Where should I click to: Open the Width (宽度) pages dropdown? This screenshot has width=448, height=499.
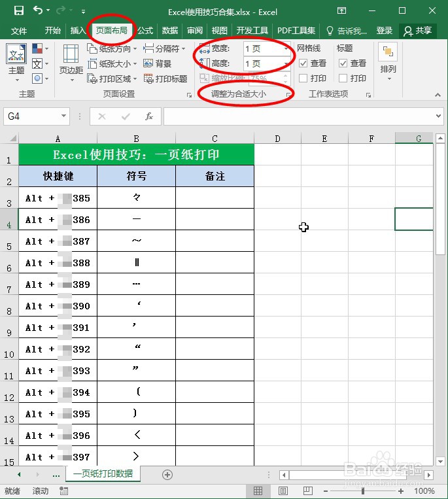click(286, 48)
